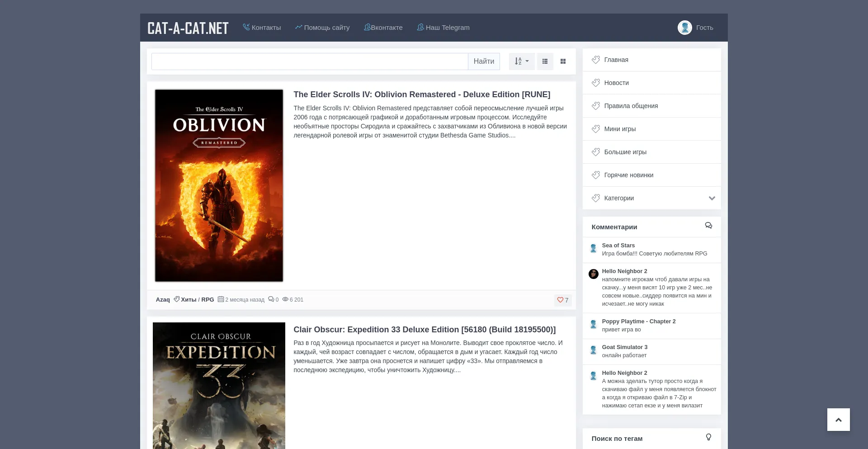This screenshot has height=449, width=868.
Task: Open the first Hello Neighbor 2 comment about сидер
Action: (x=624, y=271)
